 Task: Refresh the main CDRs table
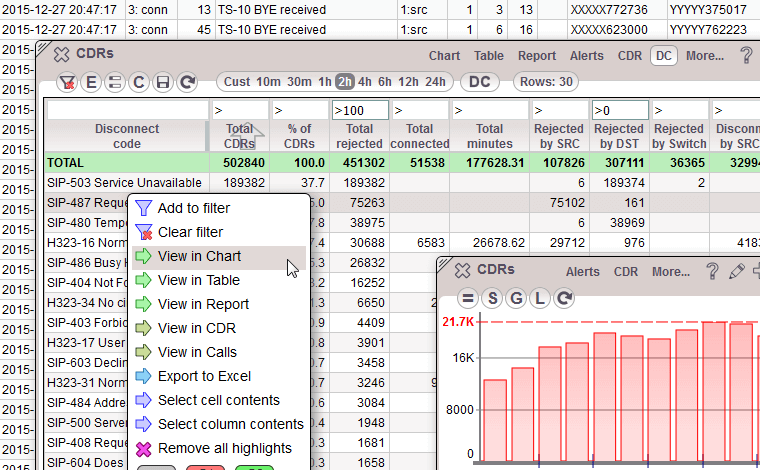point(186,82)
